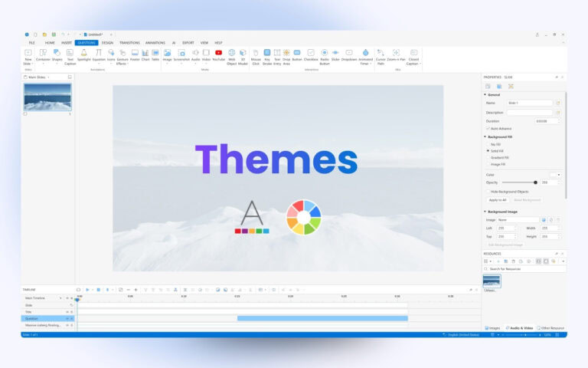The height and width of the screenshot is (368, 588).
Task: Toggle the Auto Advance checkbox
Action: (x=488, y=129)
